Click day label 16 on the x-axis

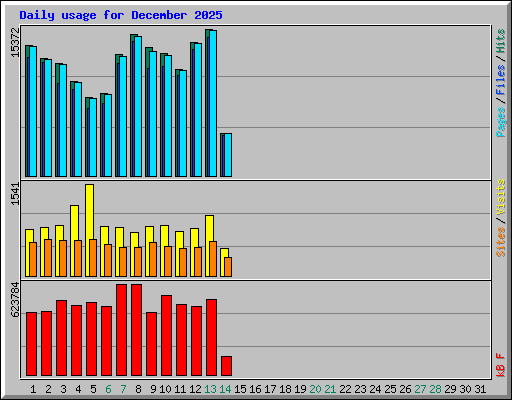coord(255,389)
